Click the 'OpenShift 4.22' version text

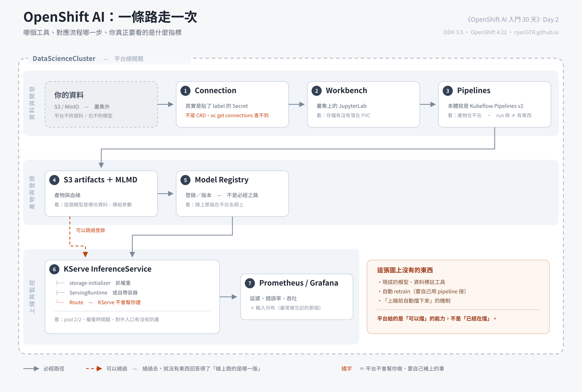[x=489, y=32]
